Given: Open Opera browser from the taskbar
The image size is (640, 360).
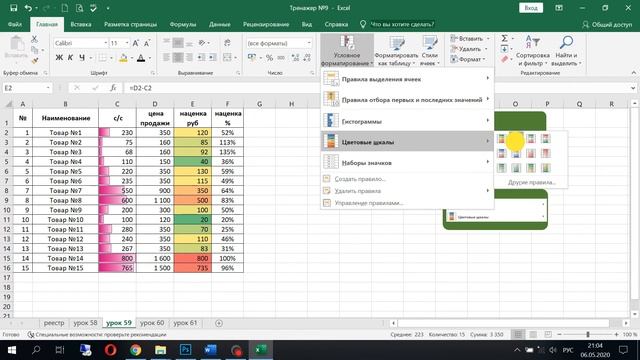Looking at the screenshot, I should pos(111,350).
